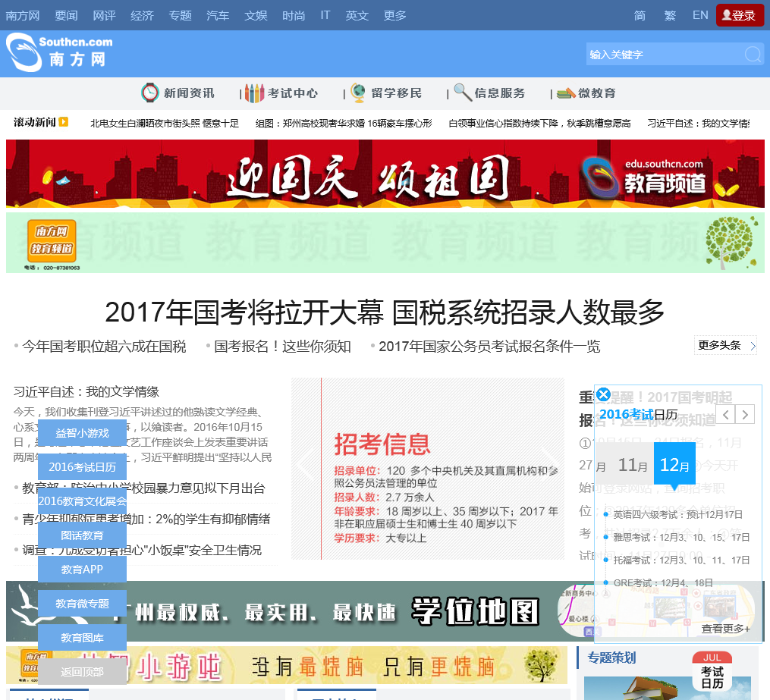The width and height of the screenshot is (770, 700).
Task: Open IT top menu item
Action: point(325,15)
